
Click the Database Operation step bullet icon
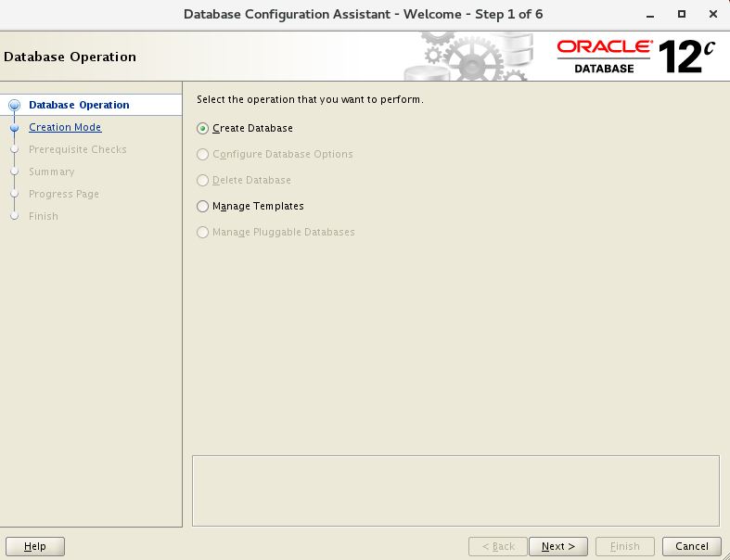(x=15, y=105)
